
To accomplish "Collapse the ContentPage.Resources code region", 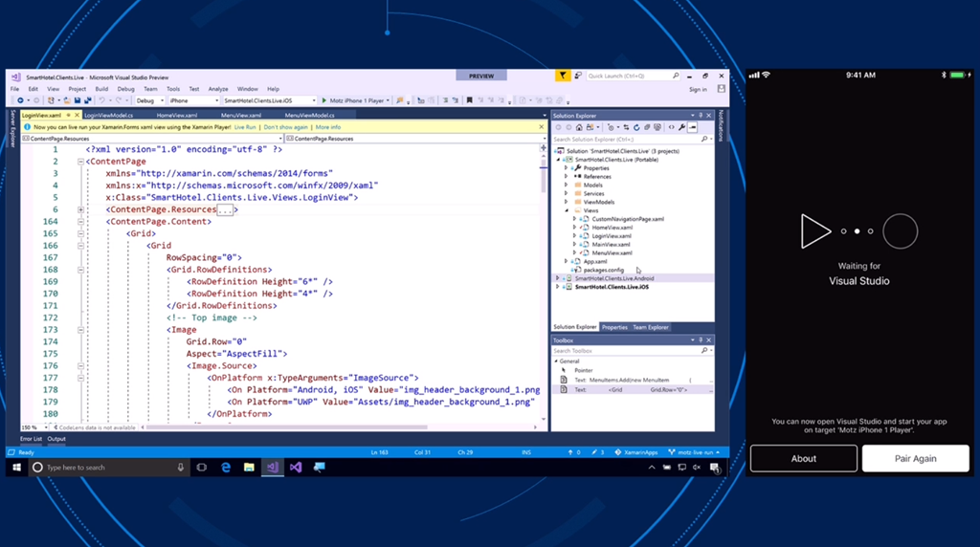I will click(x=81, y=209).
